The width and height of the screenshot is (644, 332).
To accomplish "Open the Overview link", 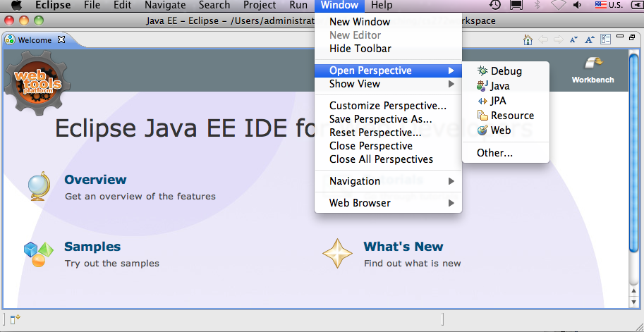I will [95, 180].
